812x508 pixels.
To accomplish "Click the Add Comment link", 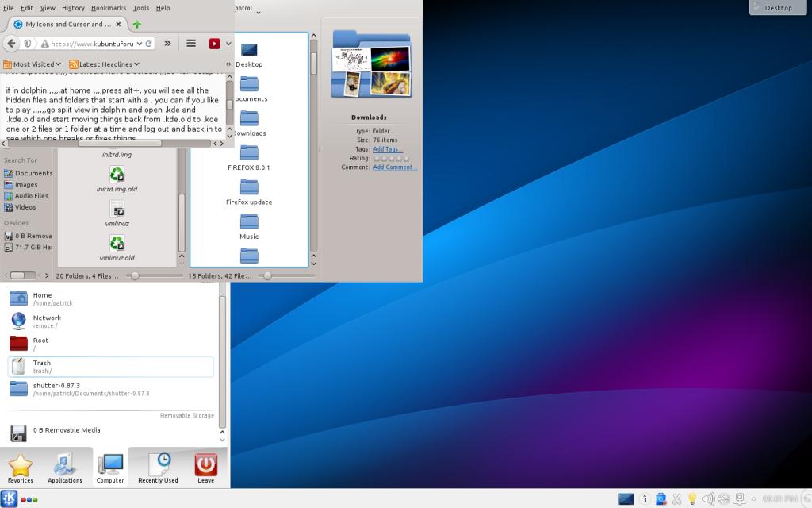I will tap(394, 167).
